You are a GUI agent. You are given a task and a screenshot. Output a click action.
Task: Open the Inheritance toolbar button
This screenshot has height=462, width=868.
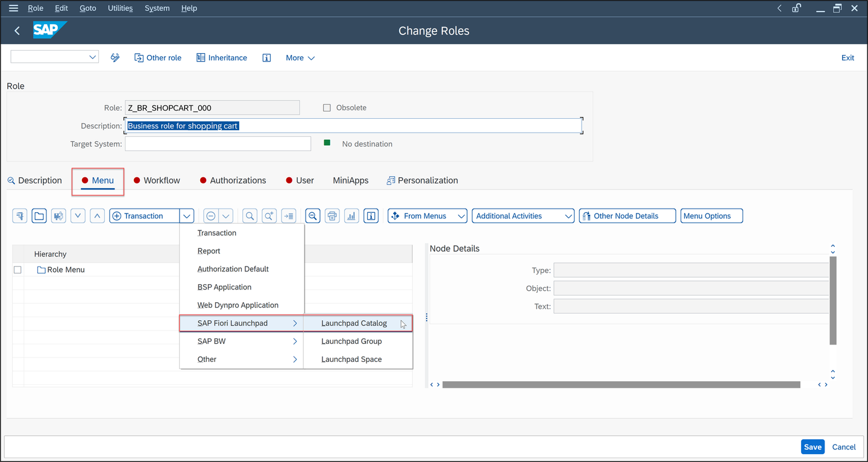[222, 58]
